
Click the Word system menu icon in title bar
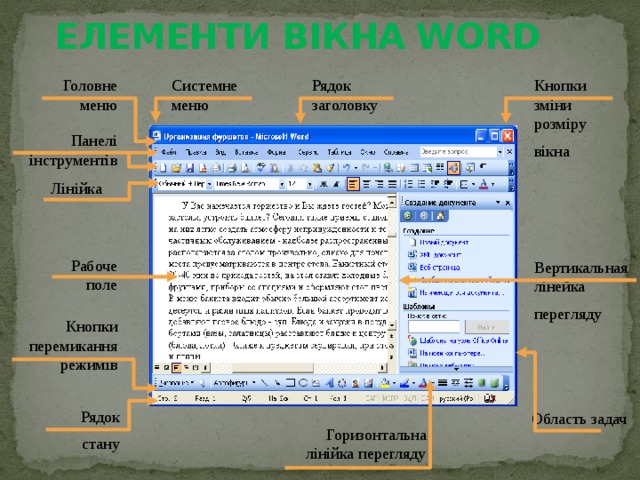pos(157,136)
